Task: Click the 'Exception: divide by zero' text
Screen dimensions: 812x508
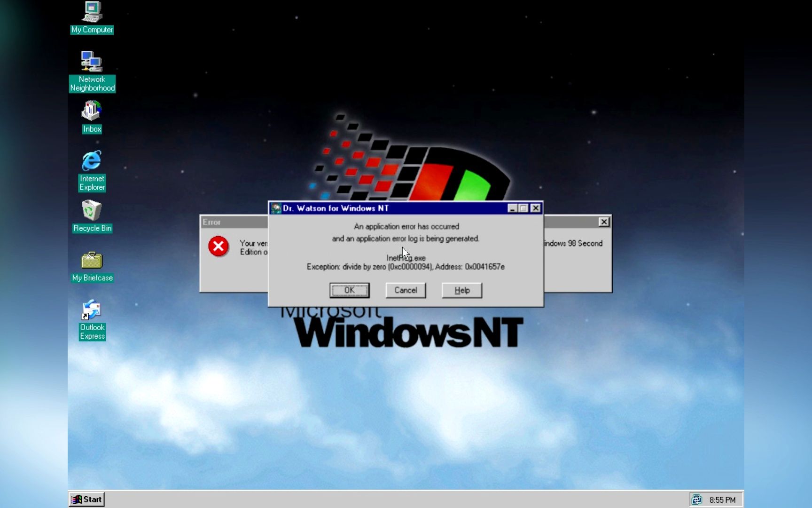Action: pyautogui.click(x=406, y=267)
